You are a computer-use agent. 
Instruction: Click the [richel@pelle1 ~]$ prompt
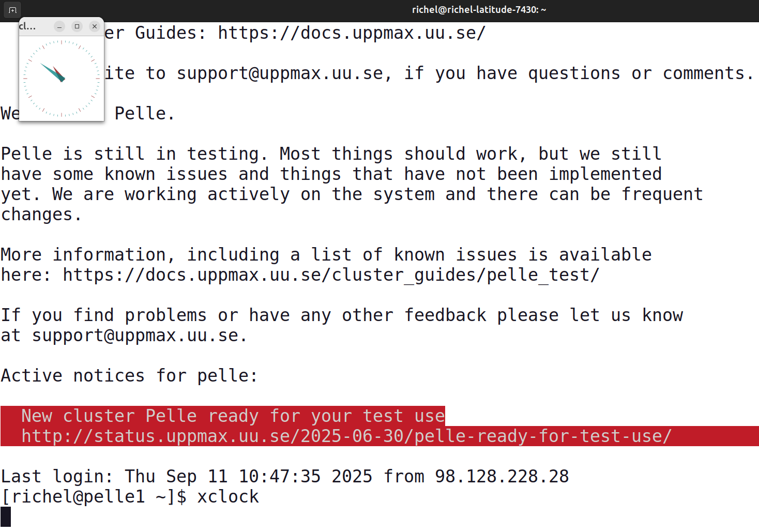pyautogui.click(x=93, y=497)
